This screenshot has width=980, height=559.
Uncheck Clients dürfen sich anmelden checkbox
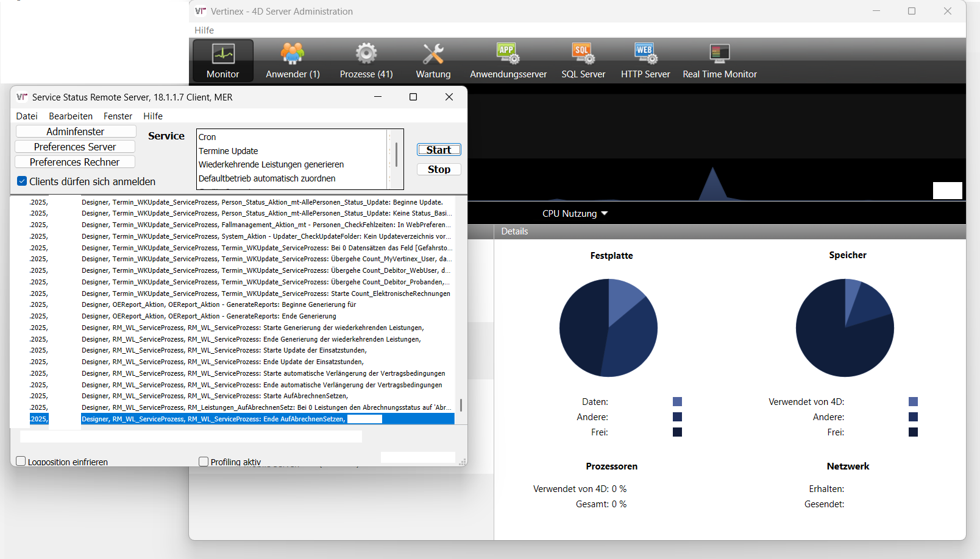(x=22, y=181)
